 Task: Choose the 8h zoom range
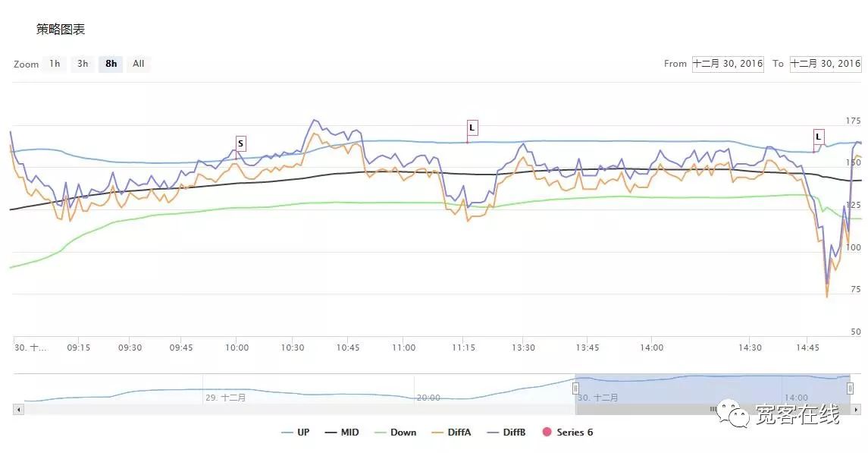111,64
